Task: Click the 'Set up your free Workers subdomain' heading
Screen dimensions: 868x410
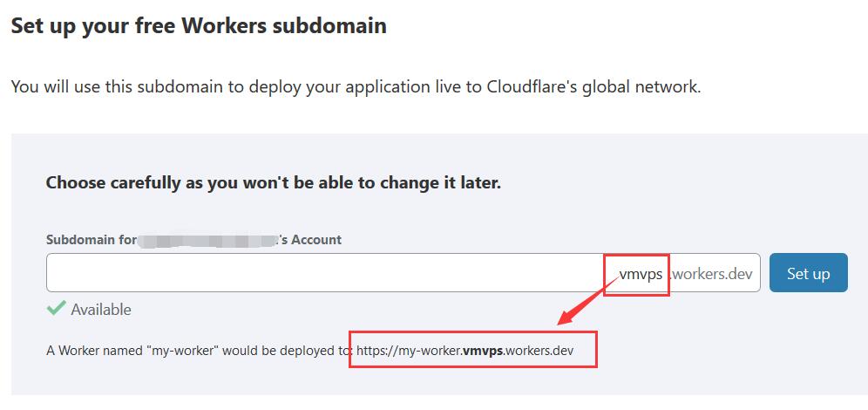Action: coord(199,25)
